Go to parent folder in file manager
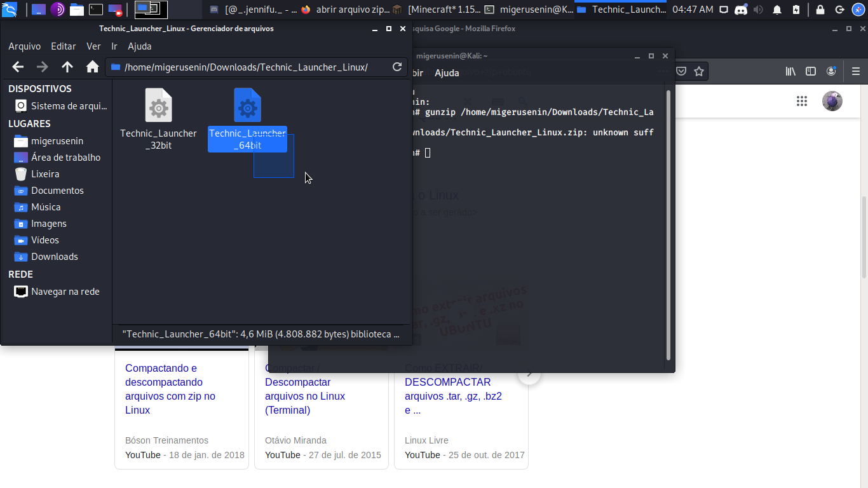This screenshot has height=488, width=868. [67, 67]
